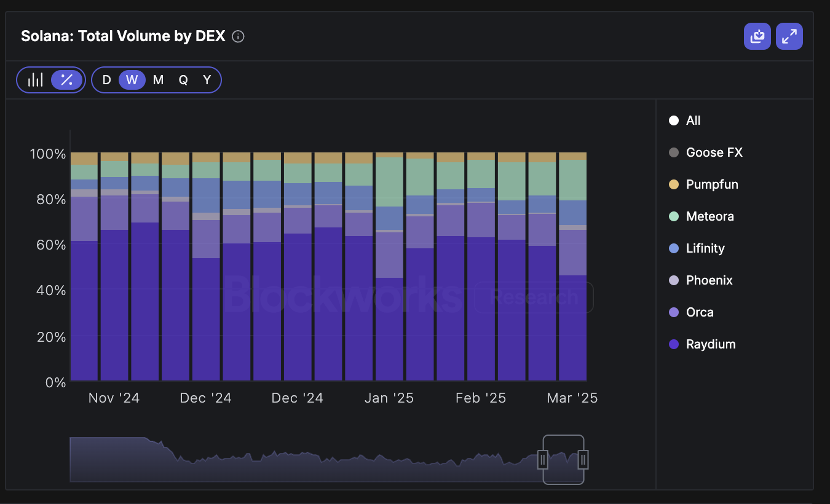This screenshot has width=830, height=504.
Task: Click the left range slider handle
Action: tap(543, 459)
